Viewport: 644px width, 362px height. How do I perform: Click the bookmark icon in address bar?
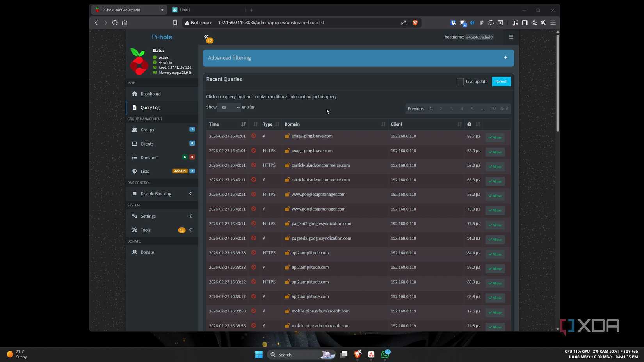click(175, 23)
